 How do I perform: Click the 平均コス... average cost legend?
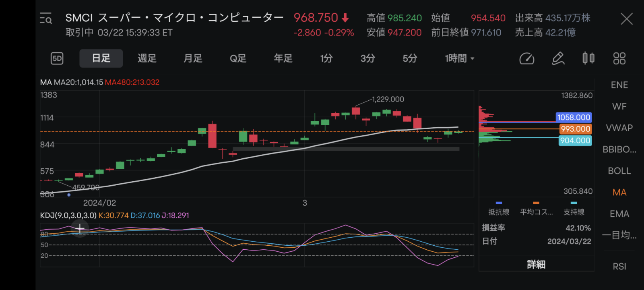pos(536,209)
